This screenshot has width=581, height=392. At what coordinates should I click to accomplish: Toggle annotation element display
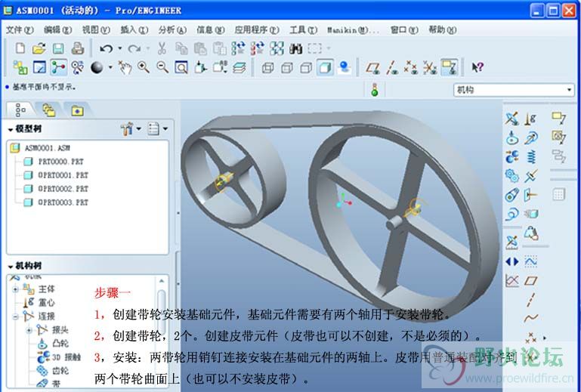point(450,67)
